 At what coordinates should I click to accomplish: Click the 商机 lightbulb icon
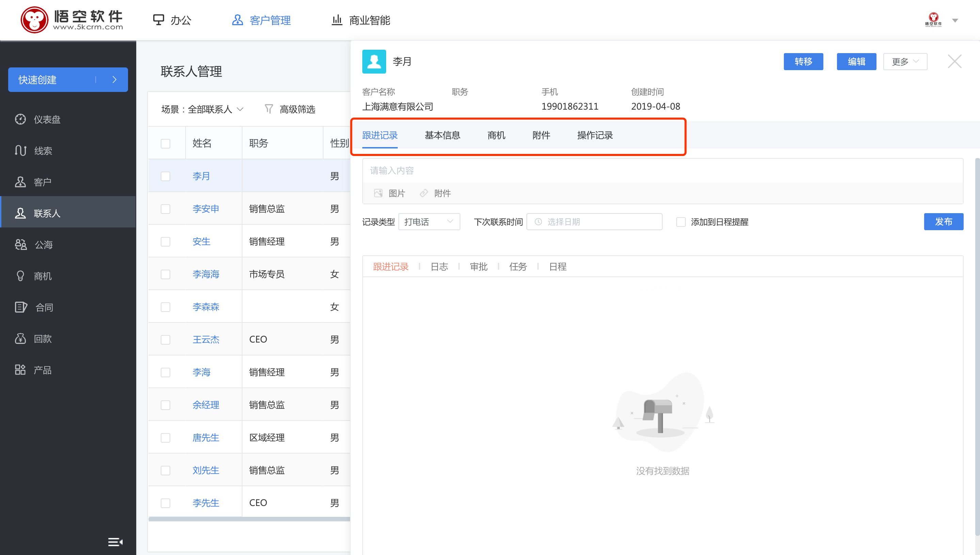pyautogui.click(x=20, y=276)
